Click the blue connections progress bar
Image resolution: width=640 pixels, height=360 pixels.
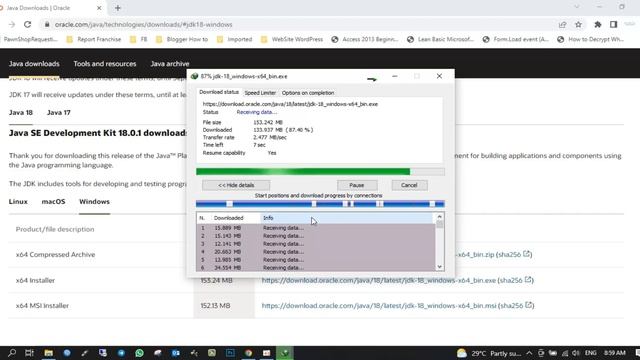[x=320, y=204]
